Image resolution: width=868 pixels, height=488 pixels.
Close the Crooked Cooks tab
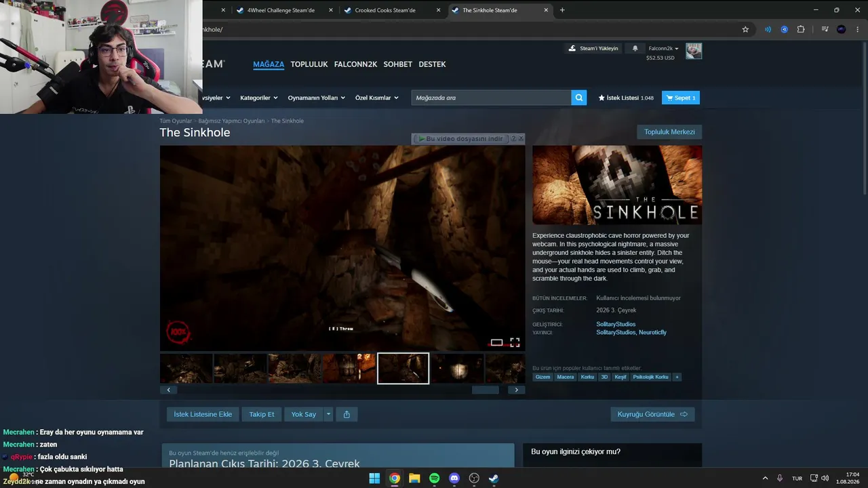tap(438, 10)
